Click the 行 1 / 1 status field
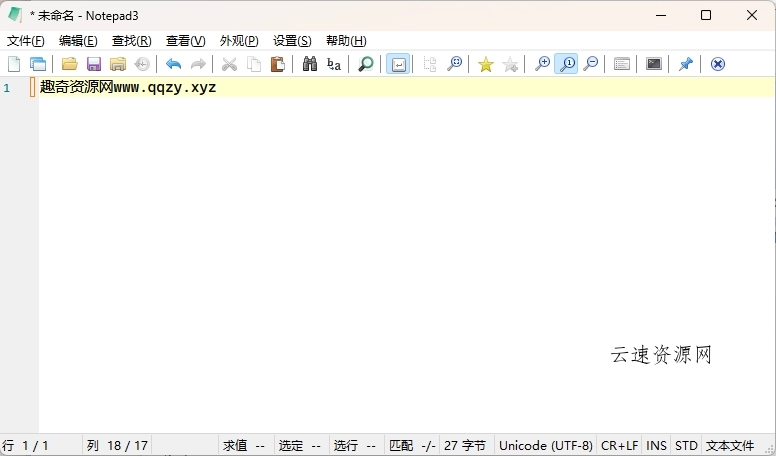 [41, 446]
